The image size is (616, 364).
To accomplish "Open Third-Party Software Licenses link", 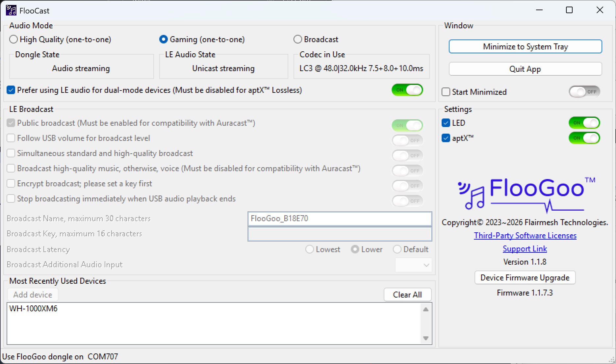I will 525,236.
